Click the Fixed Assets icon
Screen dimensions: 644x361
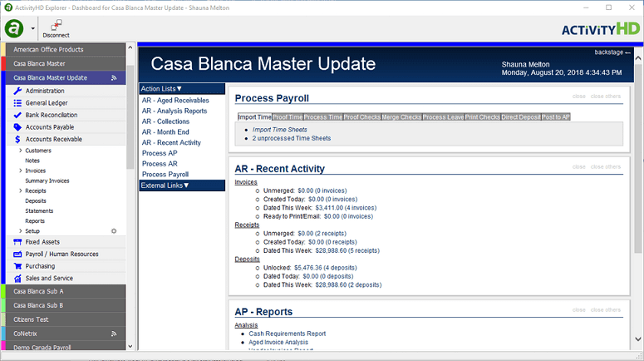click(17, 242)
